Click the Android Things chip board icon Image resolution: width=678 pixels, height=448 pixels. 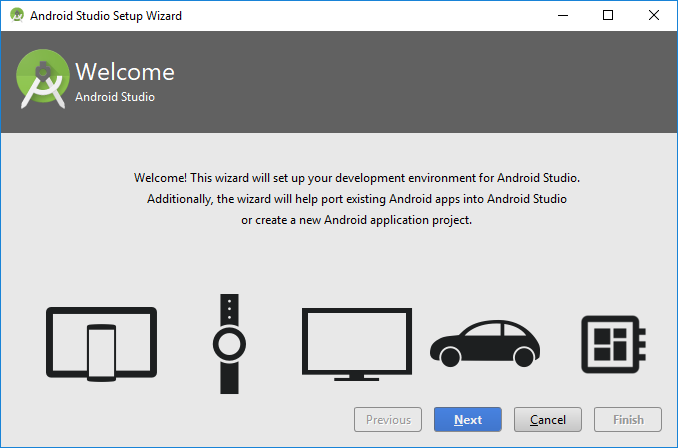[613, 344]
